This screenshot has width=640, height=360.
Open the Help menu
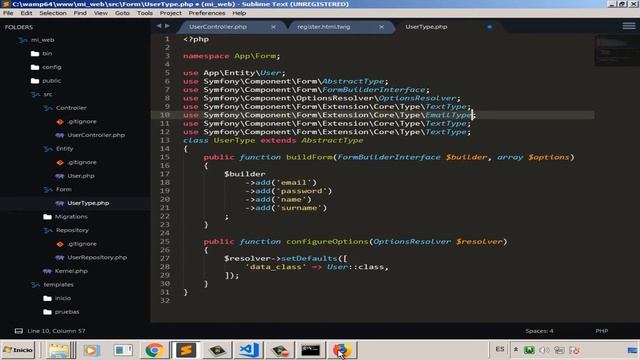pyautogui.click(x=239, y=13)
